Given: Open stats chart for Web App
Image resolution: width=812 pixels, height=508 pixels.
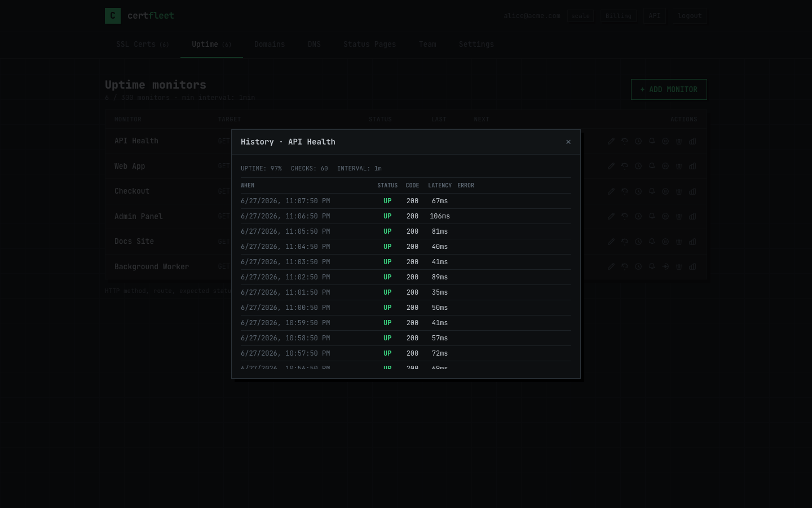Looking at the screenshot, I should pos(692,166).
